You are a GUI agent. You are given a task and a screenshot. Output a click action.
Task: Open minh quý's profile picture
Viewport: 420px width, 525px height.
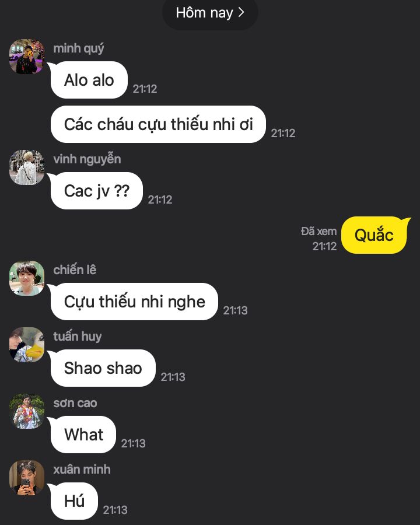click(27, 56)
